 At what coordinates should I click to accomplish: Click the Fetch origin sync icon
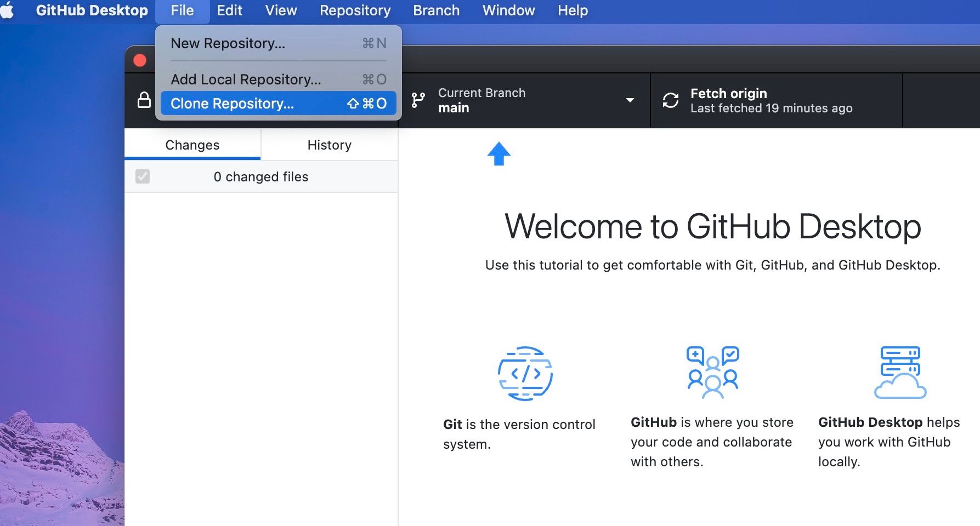[x=670, y=100]
